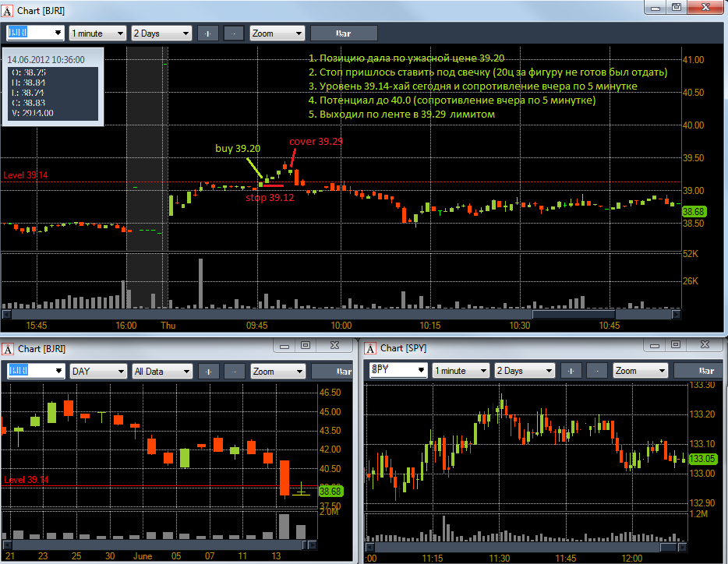The width and height of the screenshot is (728, 564).
Task: Click the 10:15 time label on the top chart axis
Action: click(x=430, y=326)
